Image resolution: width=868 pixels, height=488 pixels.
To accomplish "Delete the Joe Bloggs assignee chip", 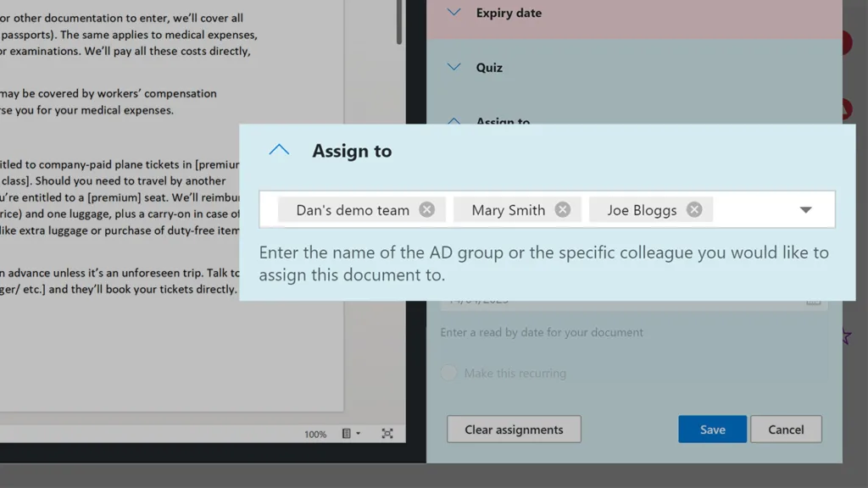I will pos(694,210).
